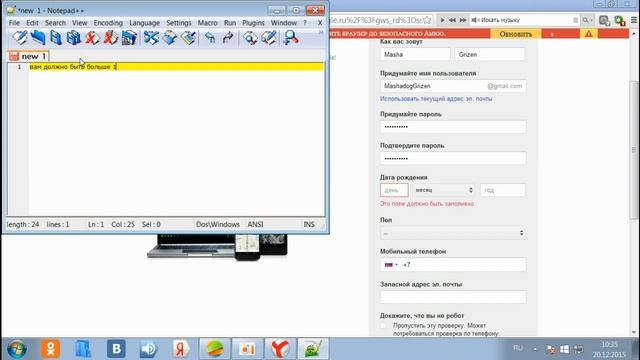
Task: Click the bookmark star in browser address bar
Action: click(427, 20)
